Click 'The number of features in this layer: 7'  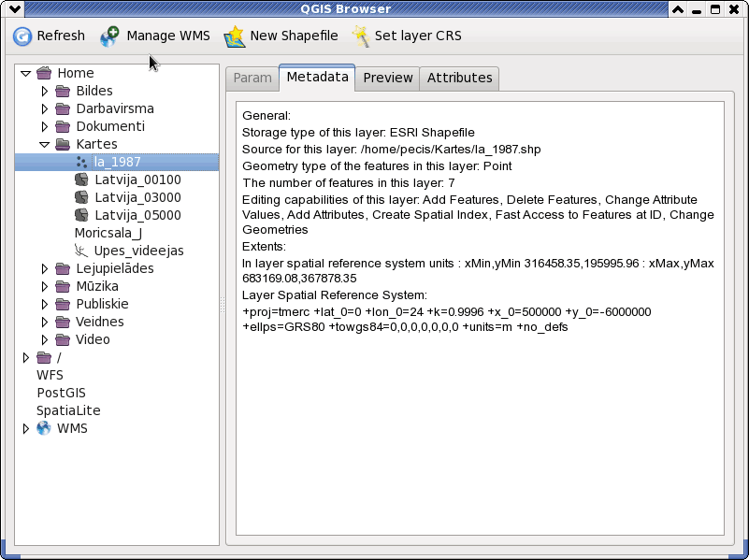point(348,183)
